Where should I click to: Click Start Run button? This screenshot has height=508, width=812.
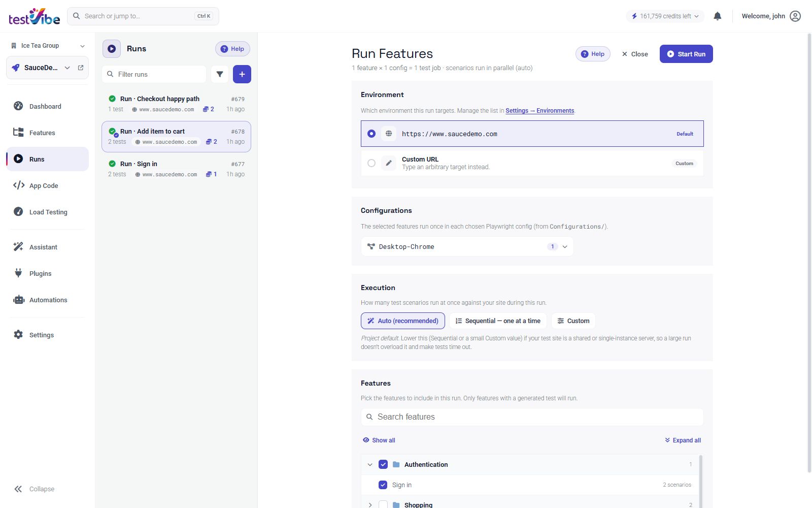click(686, 54)
